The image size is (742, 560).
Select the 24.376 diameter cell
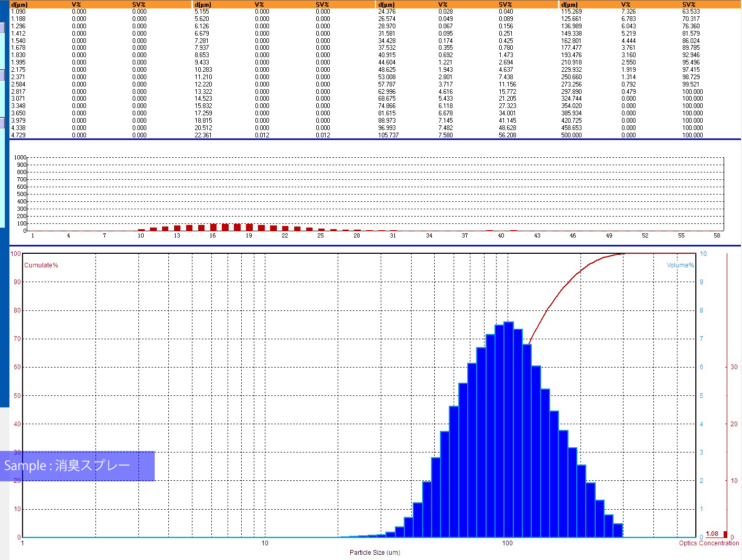pyautogui.click(x=387, y=12)
